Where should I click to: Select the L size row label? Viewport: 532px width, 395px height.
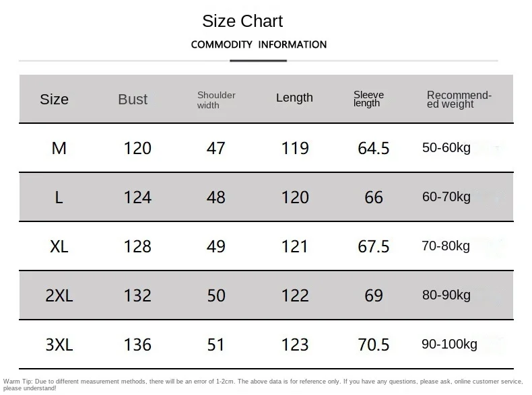tap(59, 197)
